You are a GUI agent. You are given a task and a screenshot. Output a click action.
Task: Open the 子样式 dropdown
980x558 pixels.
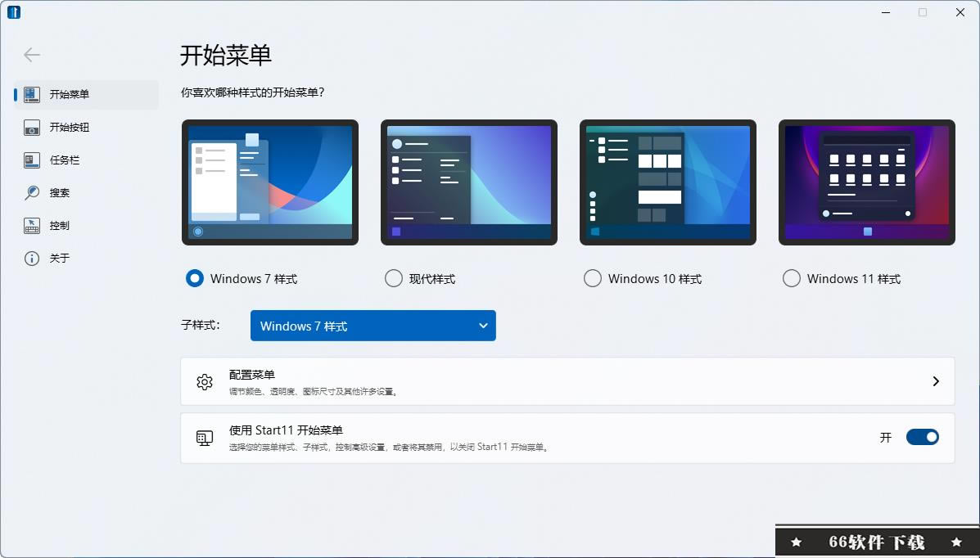coord(373,326)
